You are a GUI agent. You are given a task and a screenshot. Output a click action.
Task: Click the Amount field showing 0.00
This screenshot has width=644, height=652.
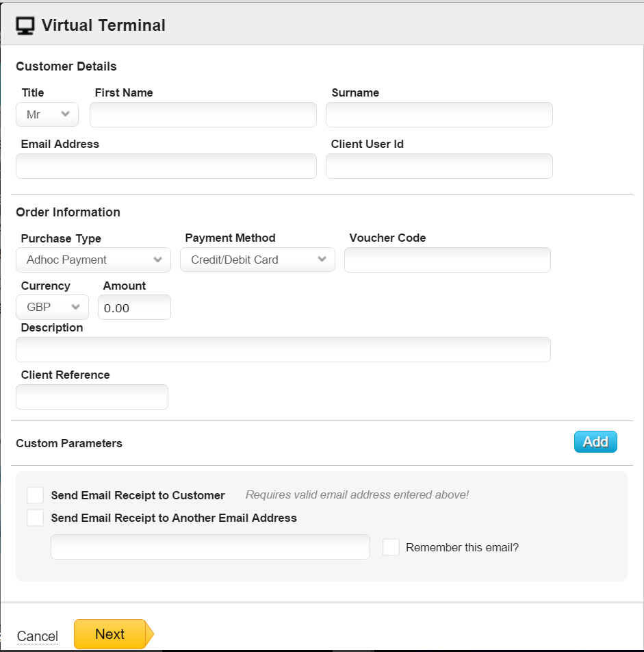point(134,308)
